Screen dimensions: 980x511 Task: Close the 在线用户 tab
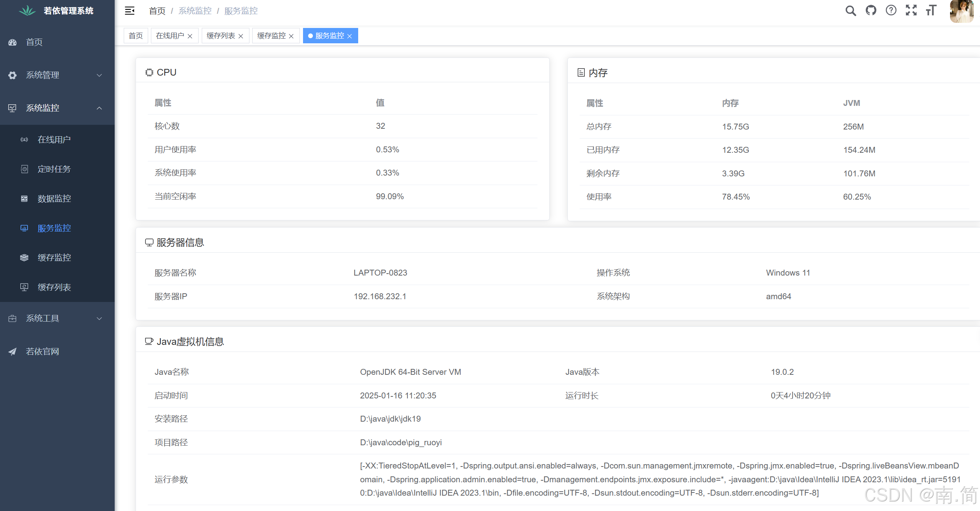tap(190, 36)
